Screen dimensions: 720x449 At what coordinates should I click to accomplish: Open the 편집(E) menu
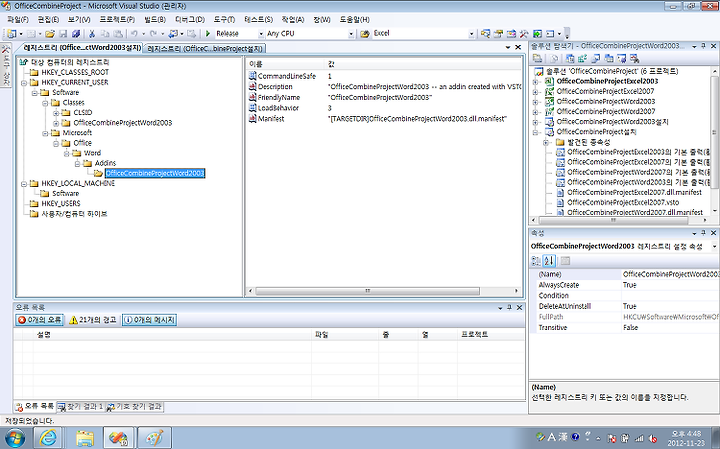(48, 19)
